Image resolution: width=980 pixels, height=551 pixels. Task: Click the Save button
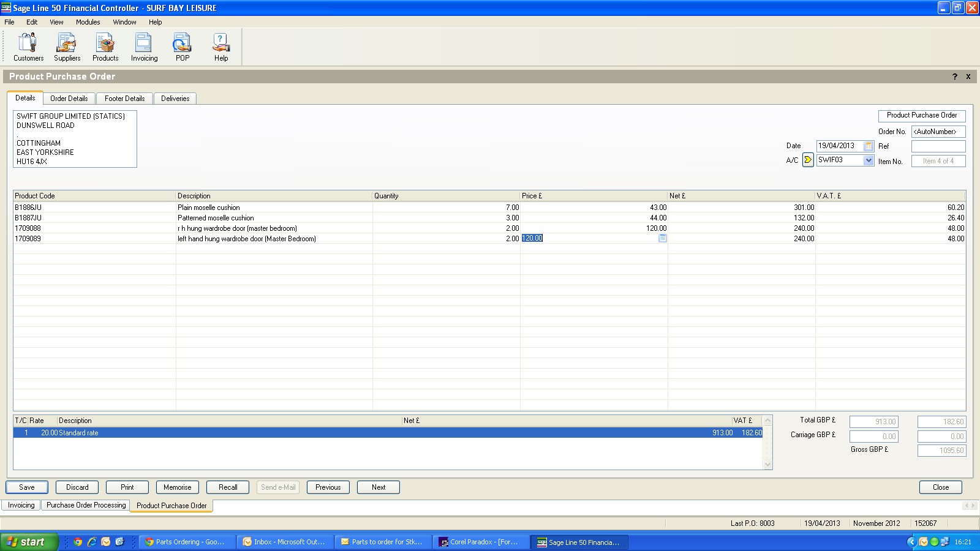point(27,487)
